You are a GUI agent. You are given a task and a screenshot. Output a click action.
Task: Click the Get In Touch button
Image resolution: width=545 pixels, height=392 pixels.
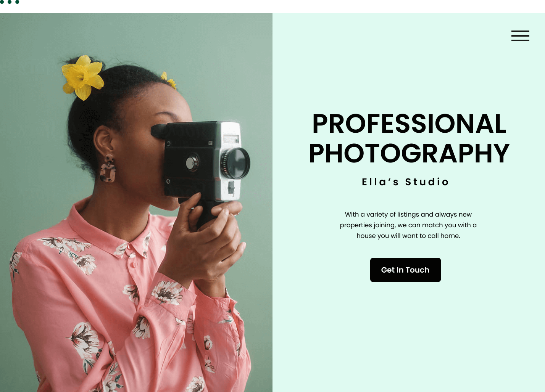(x=405, y=270)
